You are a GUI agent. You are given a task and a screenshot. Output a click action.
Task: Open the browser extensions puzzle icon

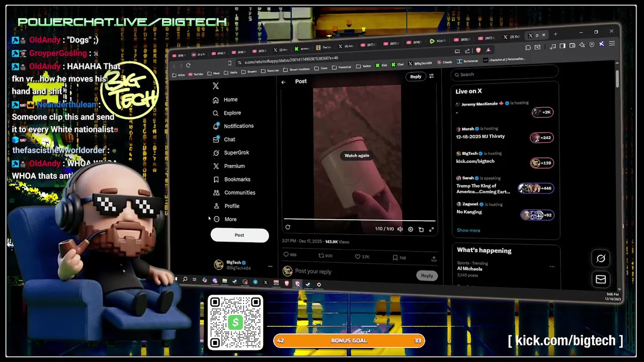(x=528, y=47)
